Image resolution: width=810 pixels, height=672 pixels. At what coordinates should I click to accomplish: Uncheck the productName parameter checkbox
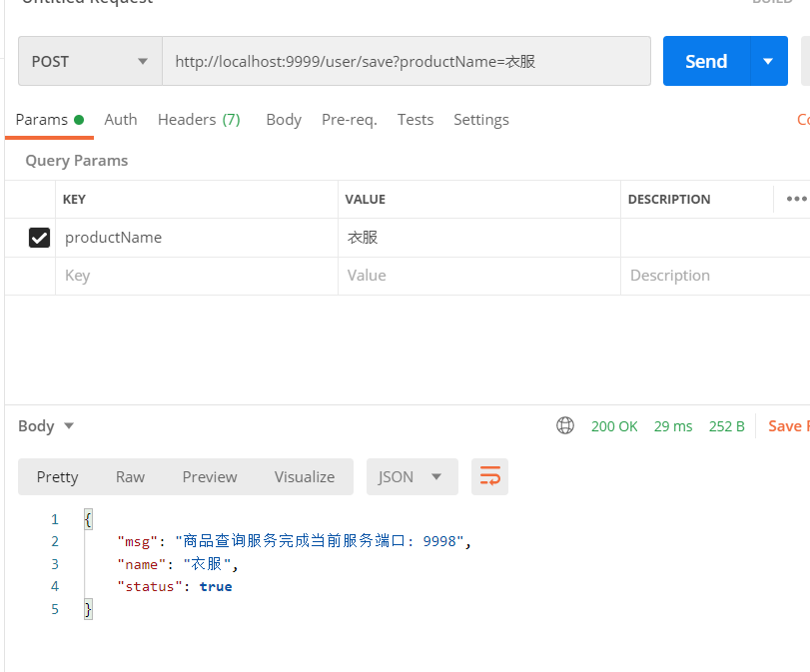click(39, 238)
